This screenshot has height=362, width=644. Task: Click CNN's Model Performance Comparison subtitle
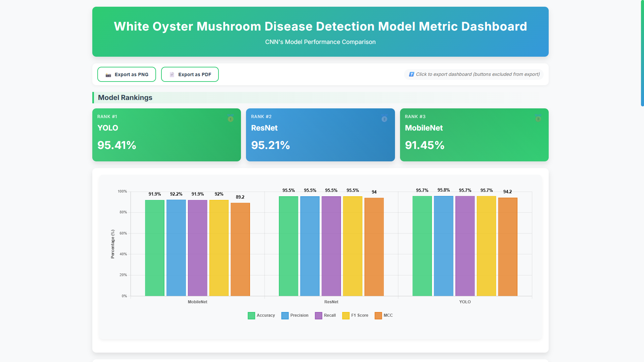point(320,42)
